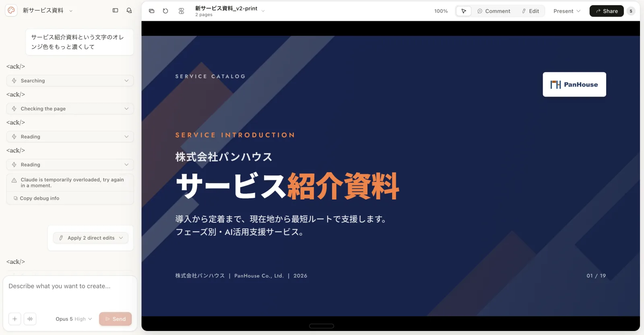Click the 2 pages label under the file title
The height and width of the screenshot is (335, 644).
(x=204, y=15)
